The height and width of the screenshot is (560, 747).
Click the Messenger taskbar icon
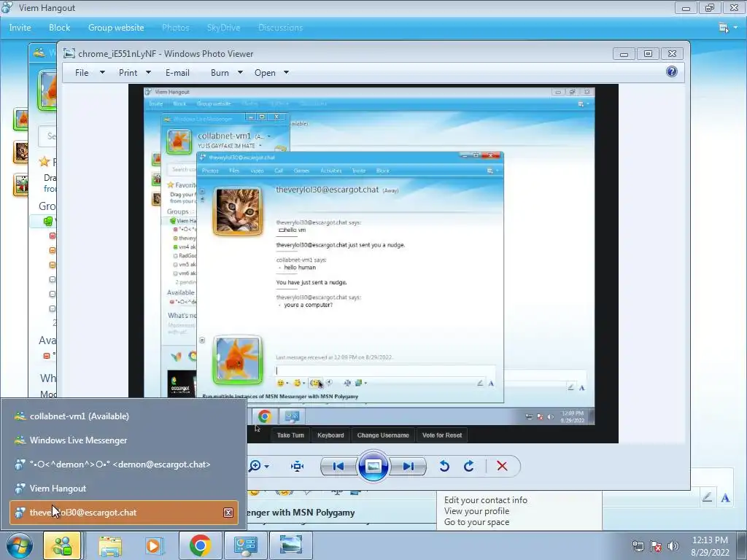click(x=62, y=545)
